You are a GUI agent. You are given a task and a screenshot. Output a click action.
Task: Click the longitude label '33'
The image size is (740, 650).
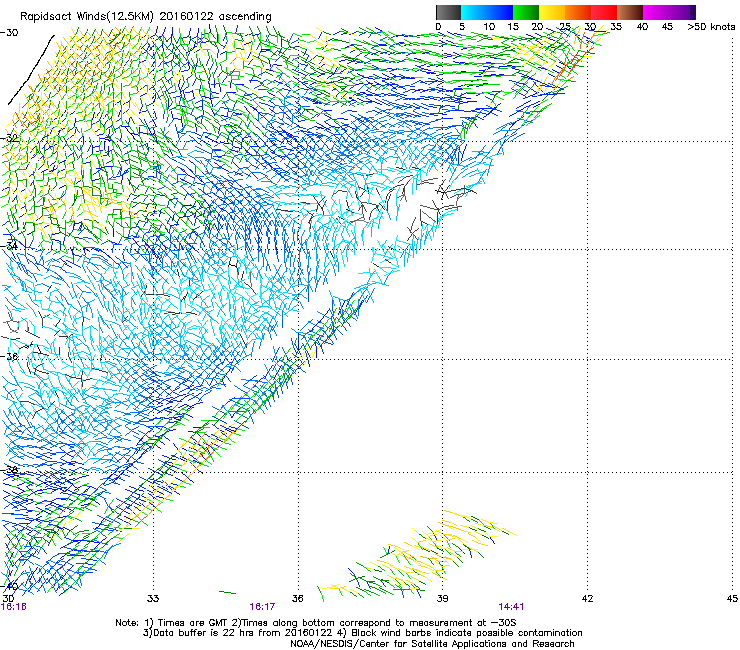[x=153, y=599]
